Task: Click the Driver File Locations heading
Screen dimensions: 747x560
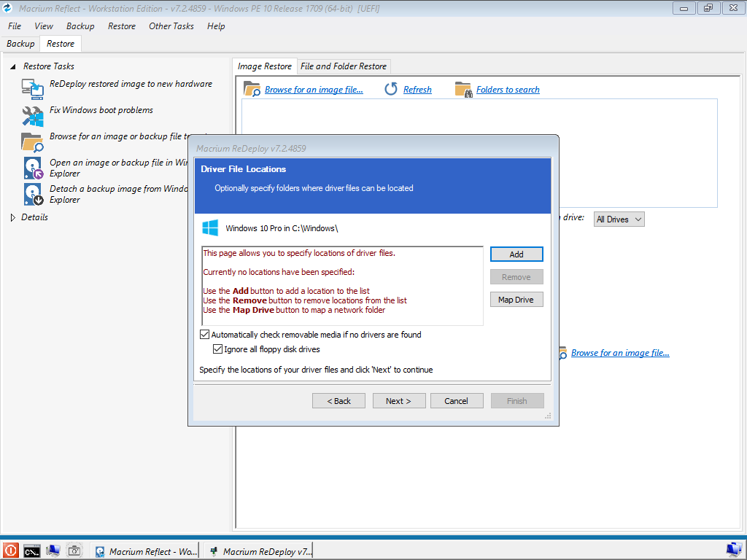Action: 244,169
